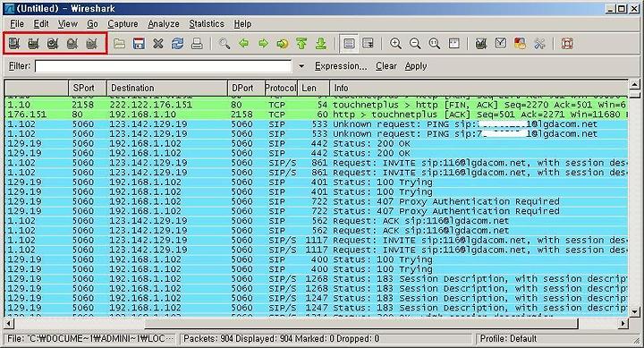Click the horizontal scrollbar right arrow
This screenshot has height=348, width=644.
point(623,324)
